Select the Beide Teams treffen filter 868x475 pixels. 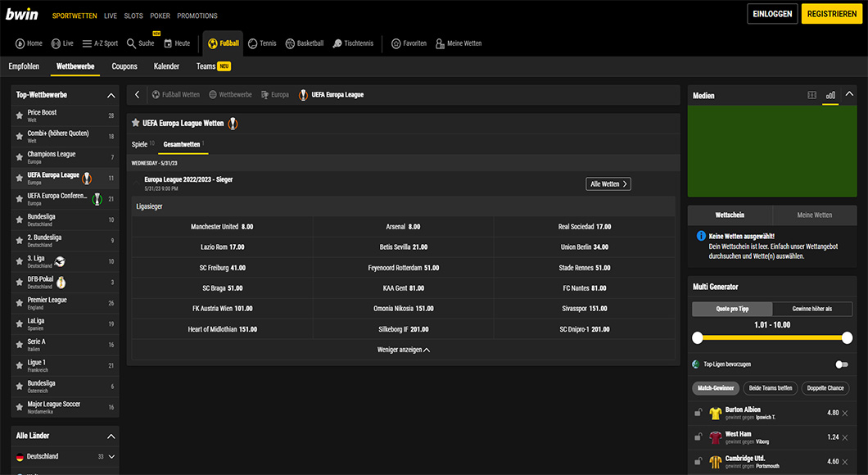point(770,388)
